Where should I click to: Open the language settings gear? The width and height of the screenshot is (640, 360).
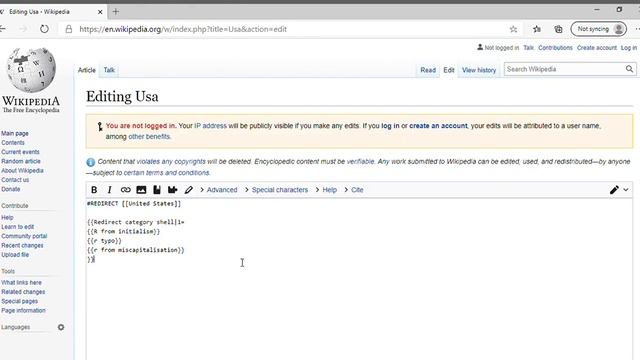61,327
